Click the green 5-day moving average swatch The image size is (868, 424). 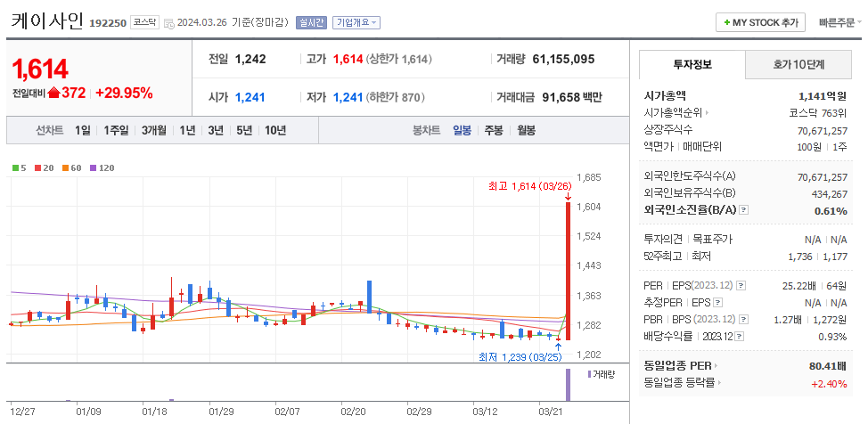[15, 167]
